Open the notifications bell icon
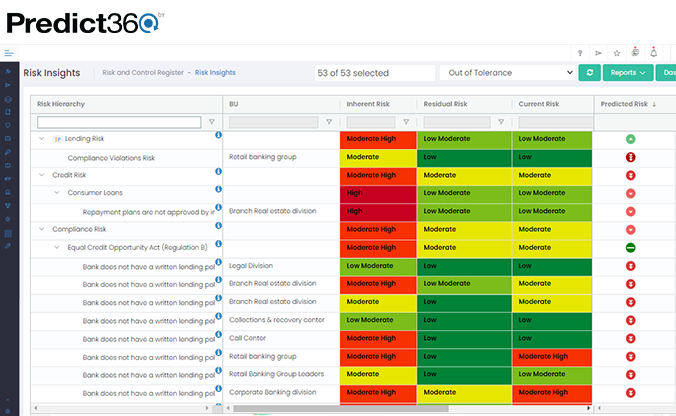Viewport: 676px width, 416px height. pos(654,53)
